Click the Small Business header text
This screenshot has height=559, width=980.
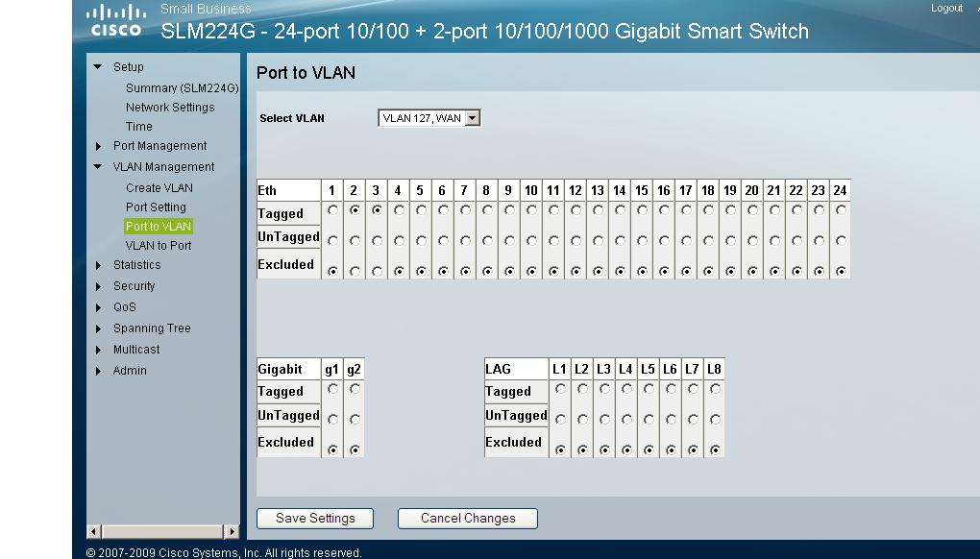[x=206, y=9]
